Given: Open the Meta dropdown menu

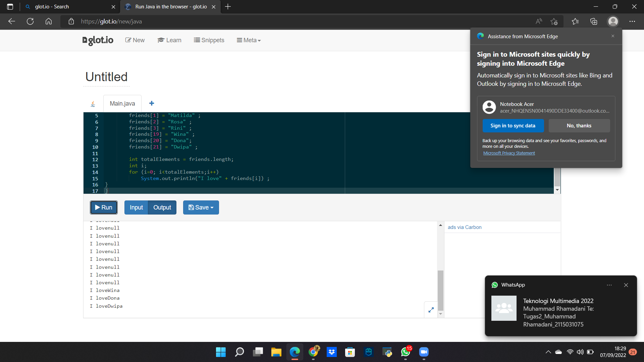Looking at the screenshot, I should 249,40.
